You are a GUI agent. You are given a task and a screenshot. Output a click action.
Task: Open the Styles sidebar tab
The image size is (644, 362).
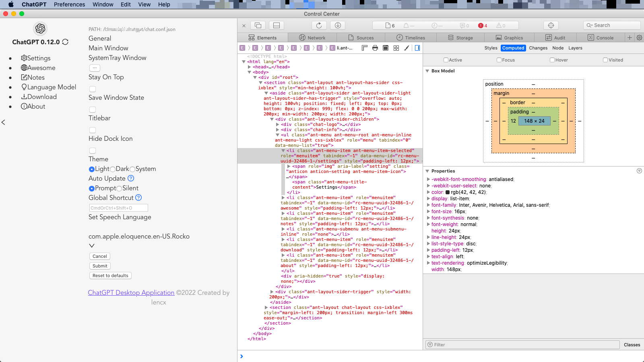[491, 48]
